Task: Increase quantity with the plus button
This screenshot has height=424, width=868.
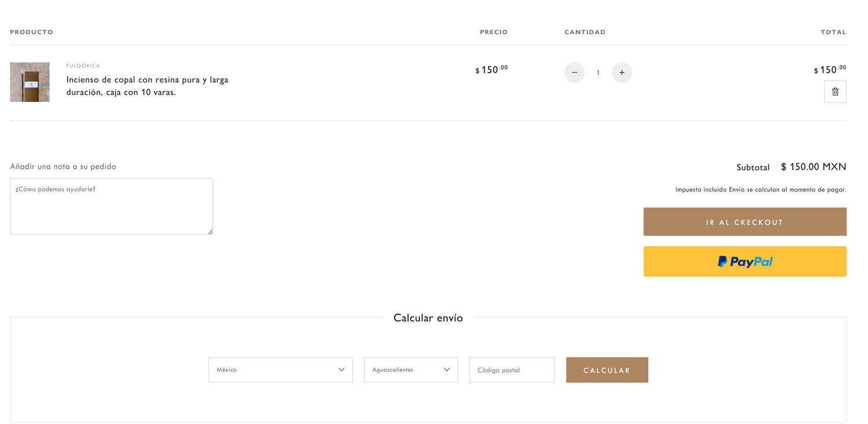Action: [621, 72]
